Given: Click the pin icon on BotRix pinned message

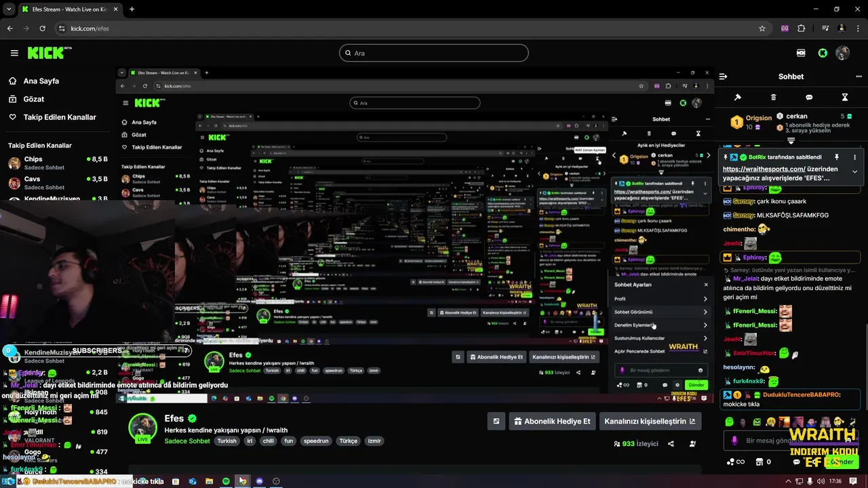Looking at the screenshot, I should [837, 157].
